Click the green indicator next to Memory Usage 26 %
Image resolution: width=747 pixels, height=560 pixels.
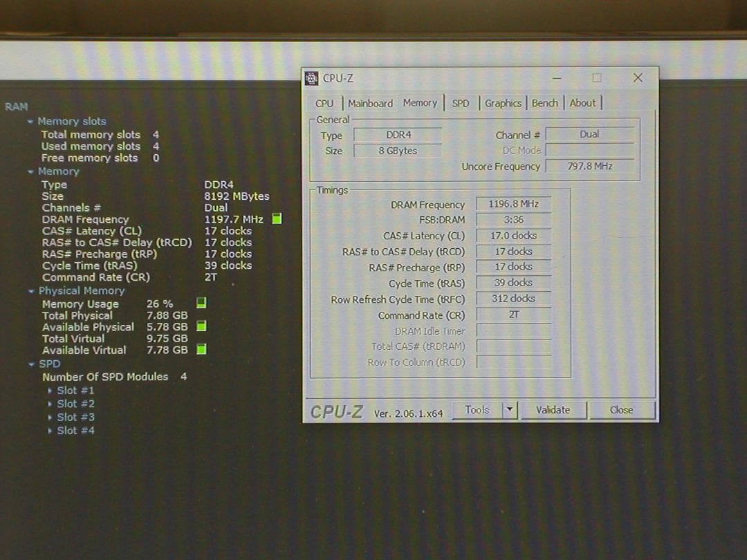click(201, 303)
